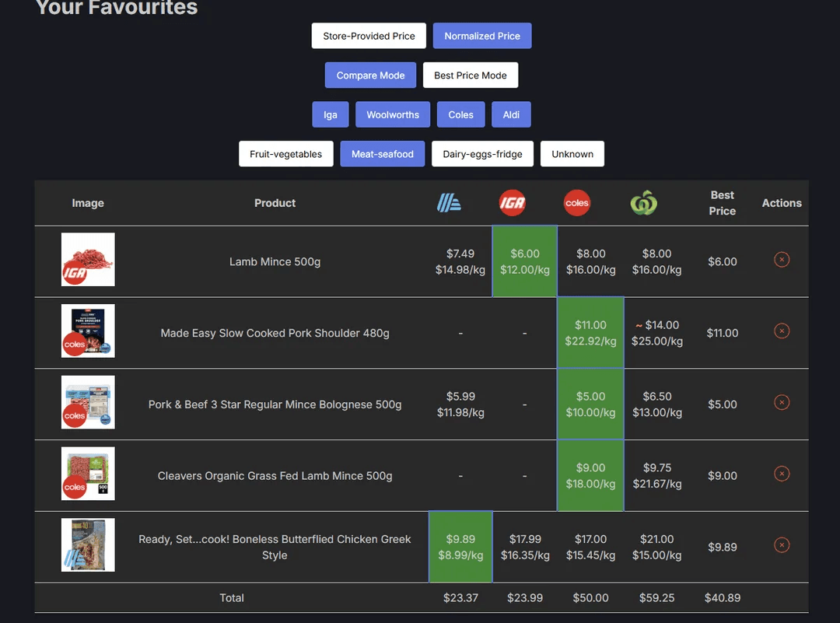The height and width of the screenshot is (623, 840).
Task: Switch to Best Price Mode
Action: click(471, 75)
